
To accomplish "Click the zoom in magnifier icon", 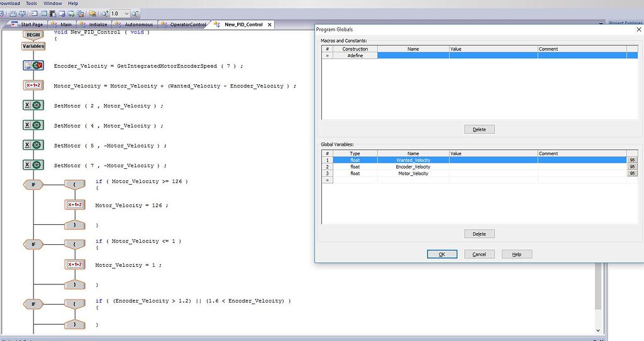I will (x=105, y=13).
